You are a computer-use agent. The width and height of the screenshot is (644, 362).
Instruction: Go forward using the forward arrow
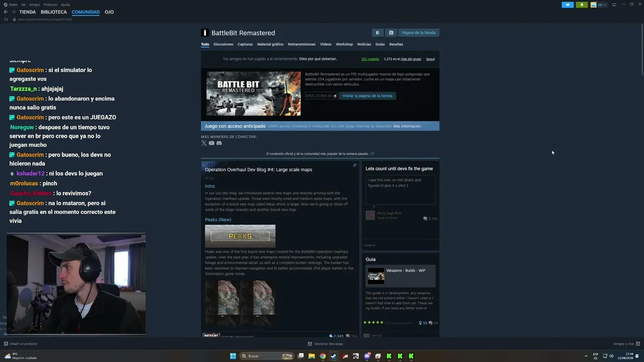click(x=14, y=12)
